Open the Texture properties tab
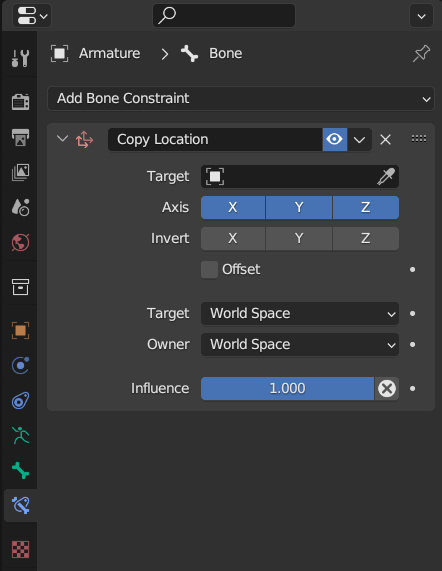 click(20, 549)
